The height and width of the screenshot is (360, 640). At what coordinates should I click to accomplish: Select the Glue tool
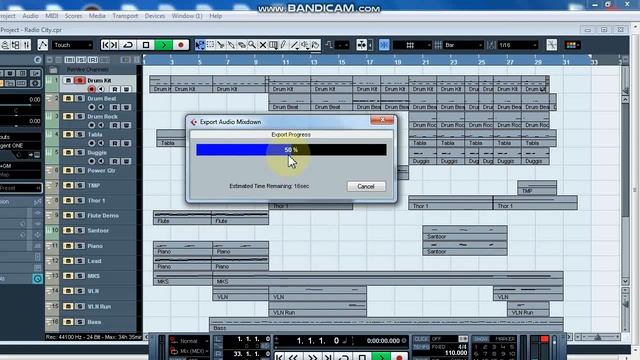tap(231, 45)
